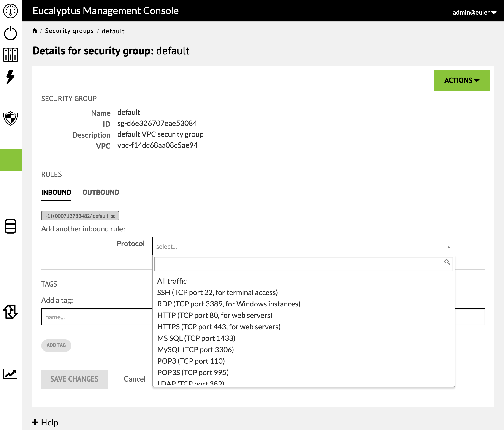This screenshot has height=430, width=504.
Task: Open the storage cylinder icon in sidebar
Action: click(x=11, y=226)
